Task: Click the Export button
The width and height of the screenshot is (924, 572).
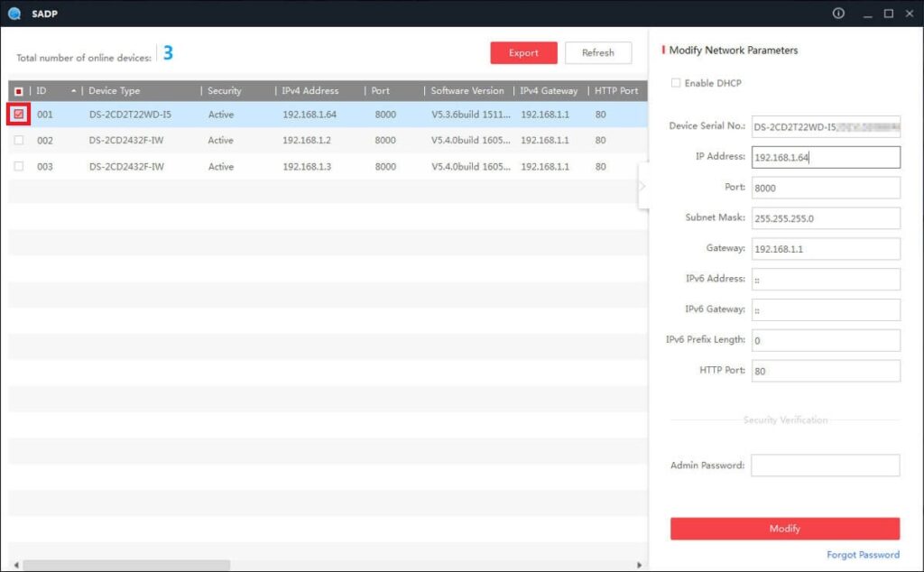Action: (523, 53)
